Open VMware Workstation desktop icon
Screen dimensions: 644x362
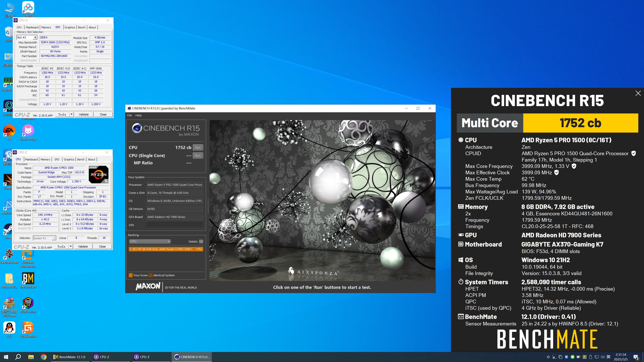pyautogui.click(x=28, y=259)
